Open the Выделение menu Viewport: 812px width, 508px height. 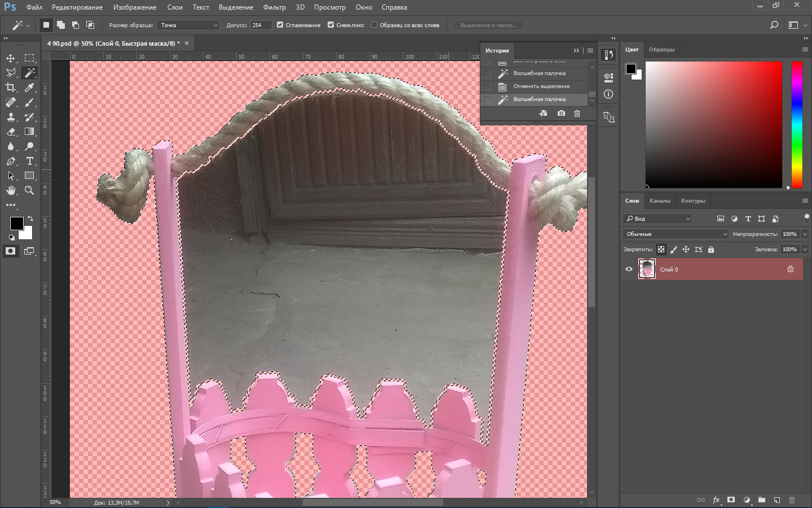point(236,7)
